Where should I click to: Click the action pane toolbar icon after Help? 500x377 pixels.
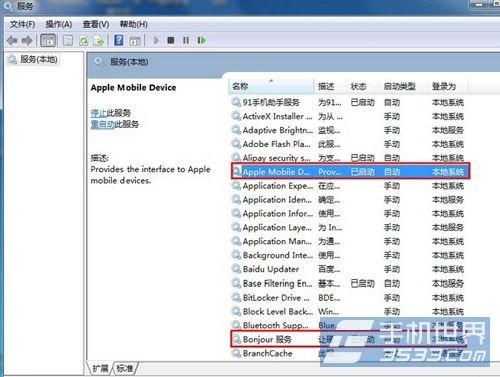(x=135, y=41)
